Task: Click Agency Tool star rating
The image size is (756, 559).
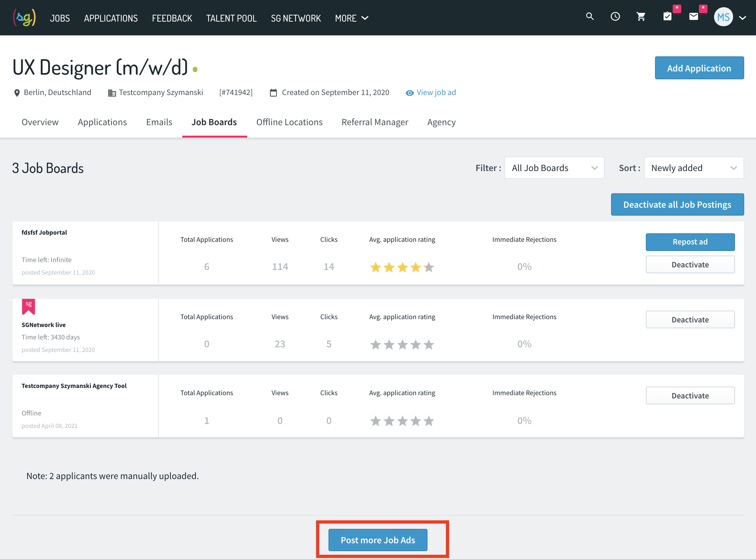Action: [402, 421]
